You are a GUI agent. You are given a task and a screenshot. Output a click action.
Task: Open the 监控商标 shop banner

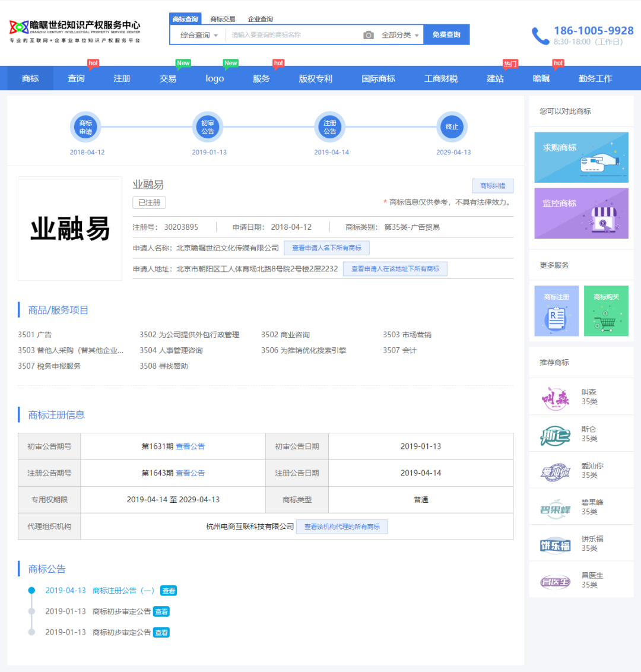pos(581,213)
